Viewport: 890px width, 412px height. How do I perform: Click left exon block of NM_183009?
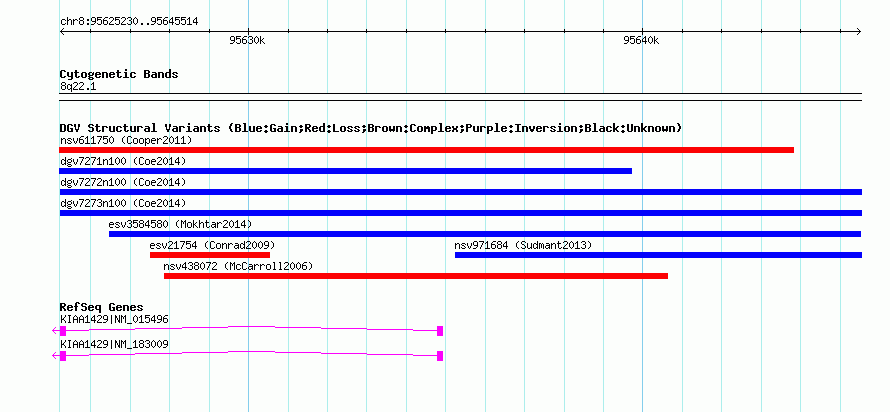coord(63,356)
